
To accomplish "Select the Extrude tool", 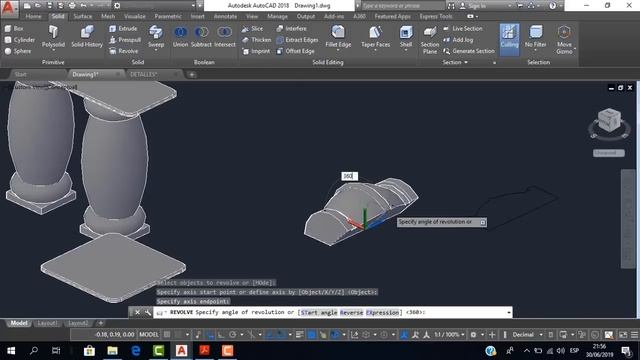I will (x=123, y=29).
